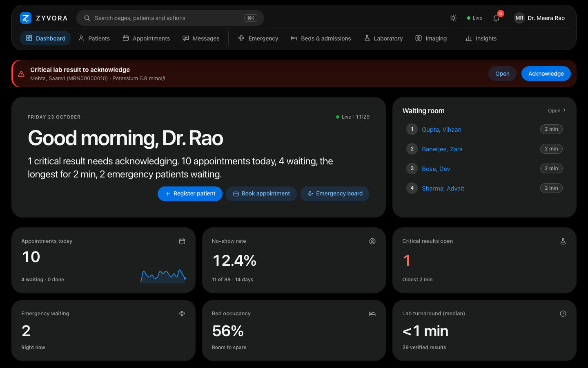Click the cross icon on Emergency waiting card
The width and height of the screenshot is (588, 368).
(x=182, y=314)
